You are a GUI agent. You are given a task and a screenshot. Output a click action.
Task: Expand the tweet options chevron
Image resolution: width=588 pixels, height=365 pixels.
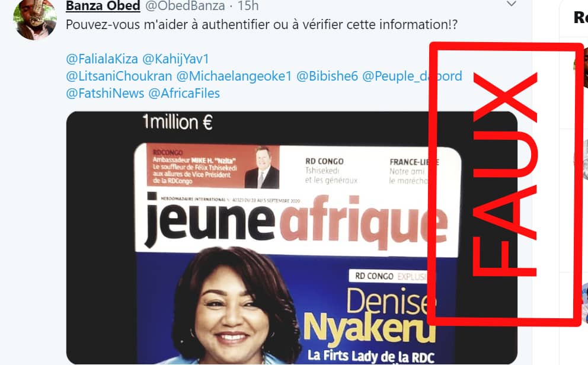coord(511,4)
